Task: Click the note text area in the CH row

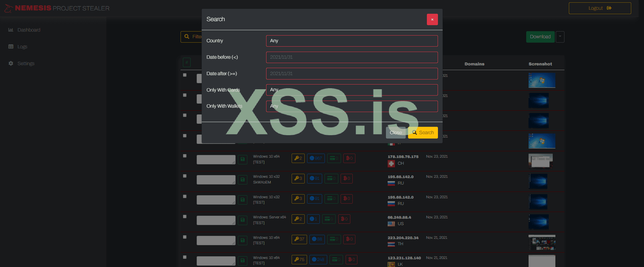Action: (216, 160)
